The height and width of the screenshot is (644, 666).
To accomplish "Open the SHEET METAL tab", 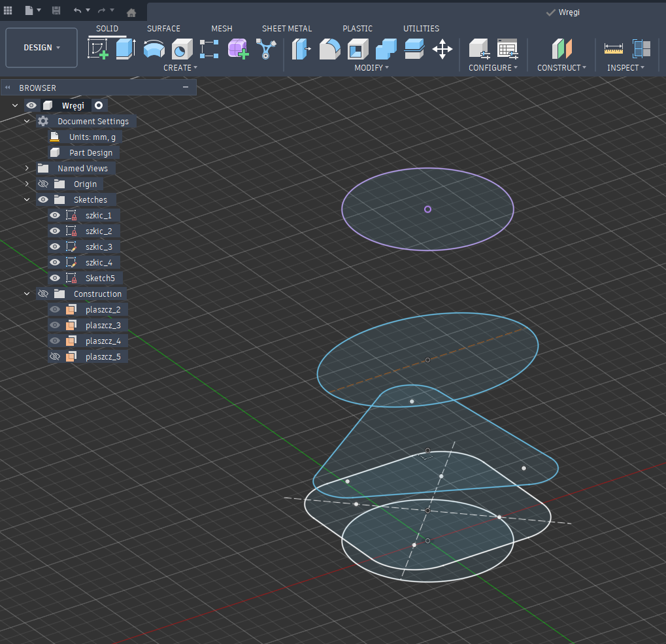I will pos(287,29).
